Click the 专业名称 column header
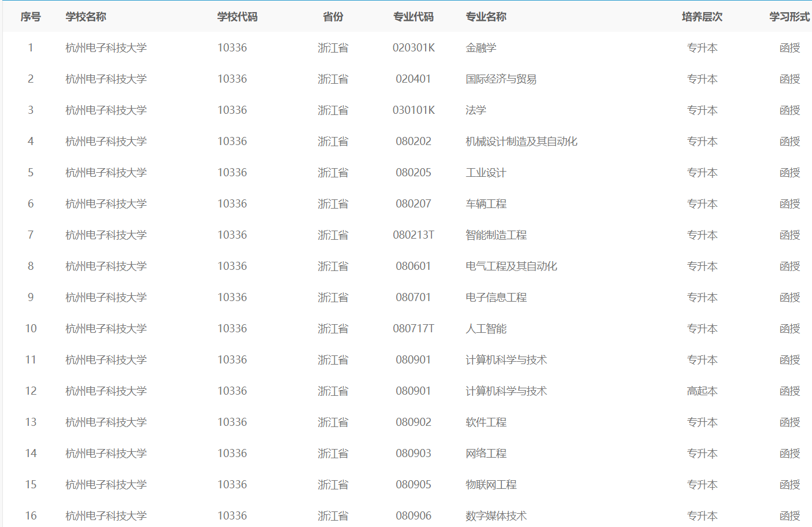 pos(486,17)
